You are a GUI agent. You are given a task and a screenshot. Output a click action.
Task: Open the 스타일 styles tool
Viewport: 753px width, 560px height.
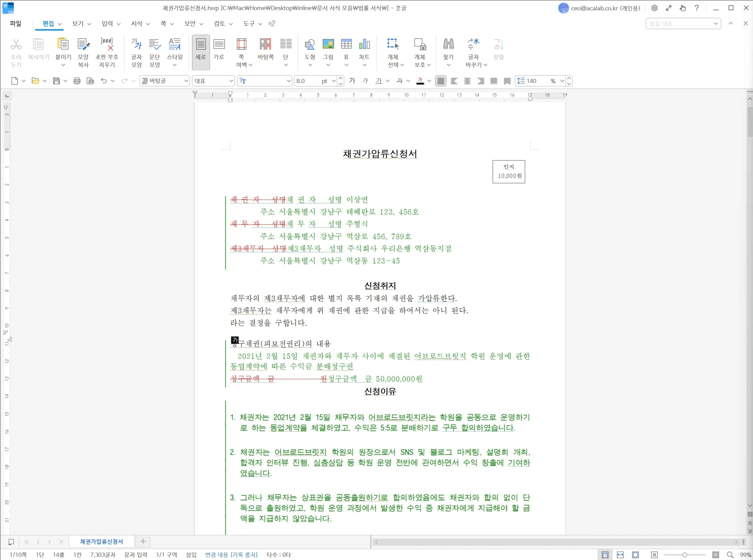(175, 49)
